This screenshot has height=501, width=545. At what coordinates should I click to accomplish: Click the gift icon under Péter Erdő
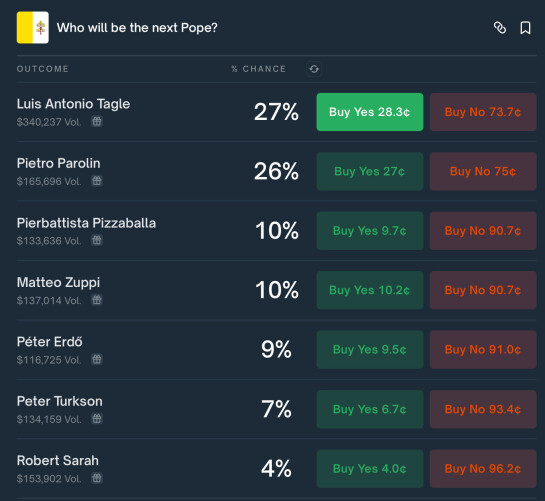[x=97, y=359]
